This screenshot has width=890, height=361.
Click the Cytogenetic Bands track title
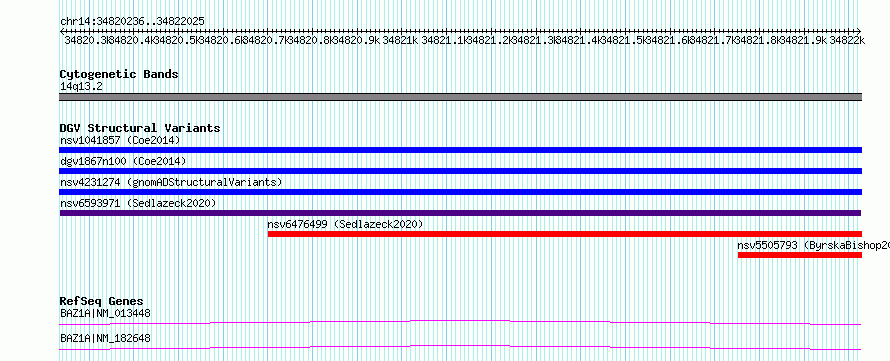click(119, 74)
